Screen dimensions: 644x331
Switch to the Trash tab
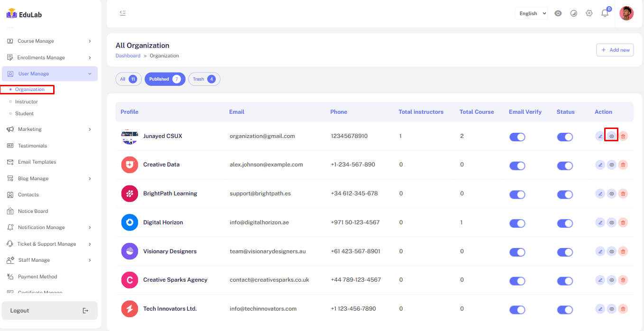pyautogui.click(x=204, y=79)
